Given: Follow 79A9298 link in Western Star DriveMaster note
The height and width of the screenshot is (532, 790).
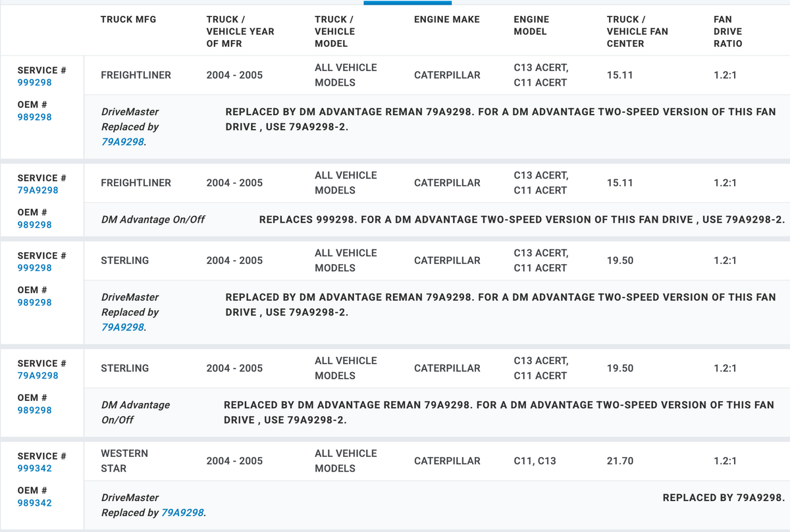Looking at the screenshot, I should (182, 512).
